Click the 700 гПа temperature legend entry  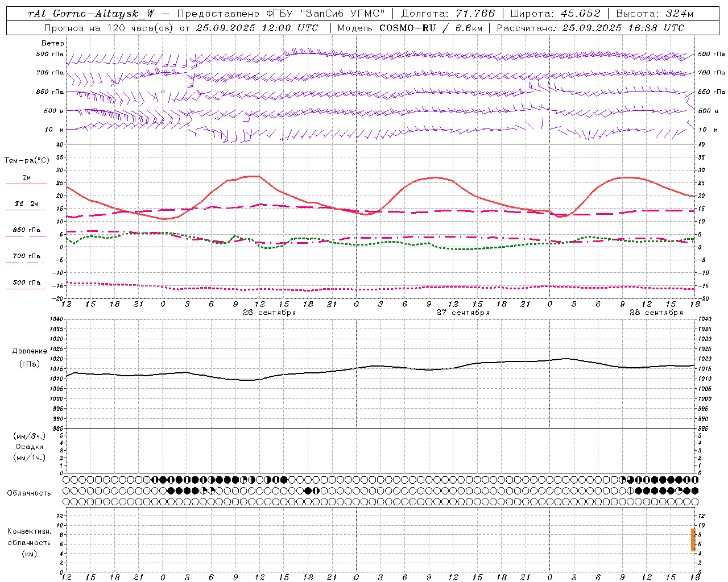[x=27, y=256]
